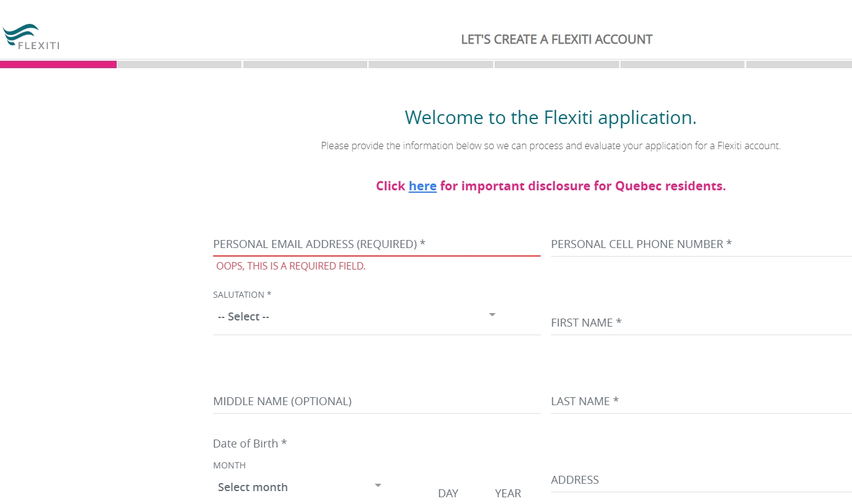
Task: Click the Flexiti logo
Action: [31, 37]
